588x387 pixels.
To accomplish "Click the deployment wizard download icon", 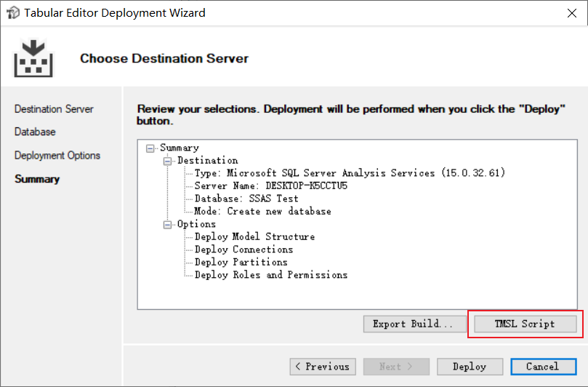I will (x=33, y=58).
